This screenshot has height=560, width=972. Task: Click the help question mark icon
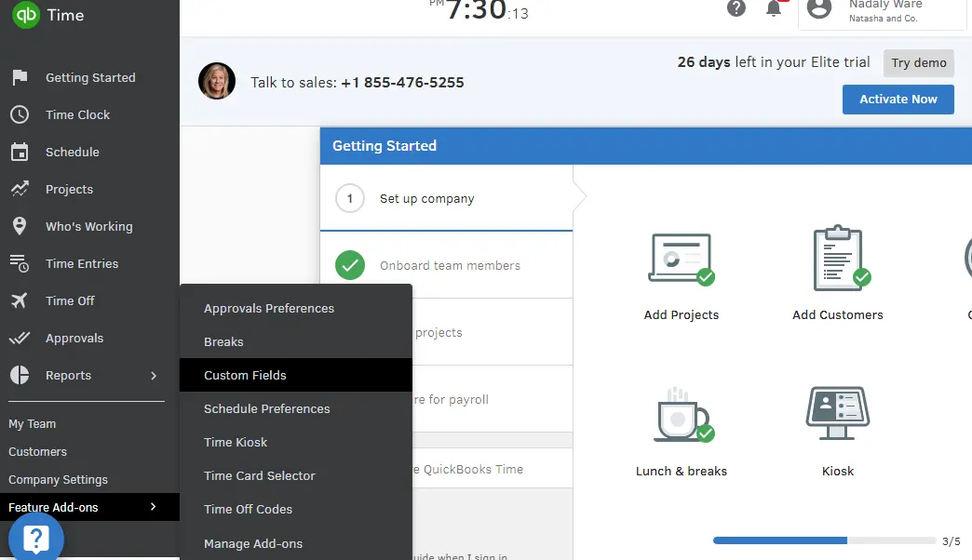[736, 8]
